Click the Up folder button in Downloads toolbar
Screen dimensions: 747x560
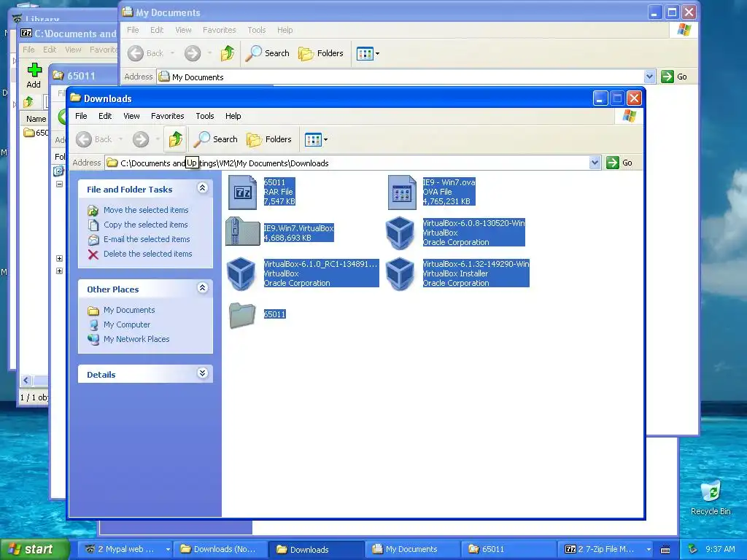[x=176, y=139]
